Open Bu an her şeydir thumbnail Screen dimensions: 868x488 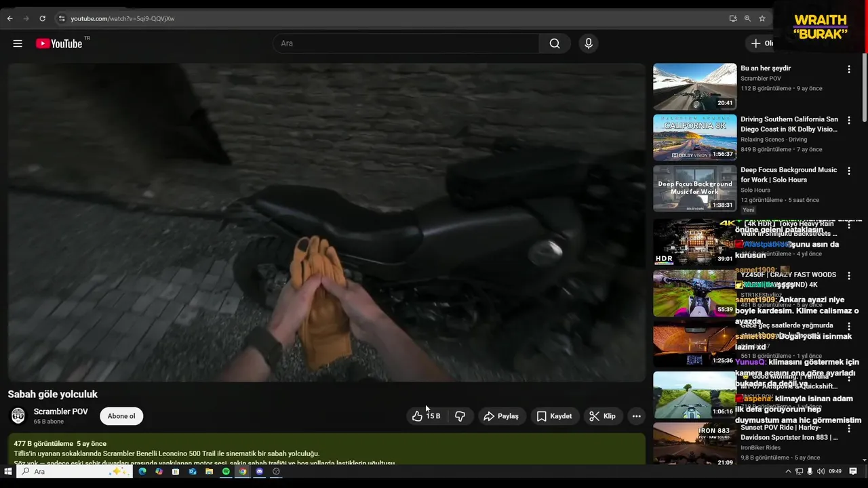coord(694,87)
